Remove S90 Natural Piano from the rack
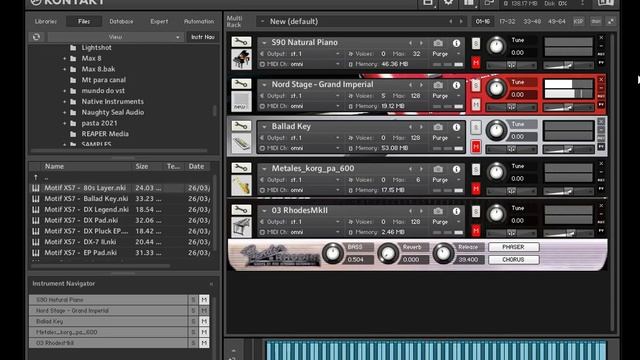The width and height of the screenshot is (640, 360). click(601, 38)
